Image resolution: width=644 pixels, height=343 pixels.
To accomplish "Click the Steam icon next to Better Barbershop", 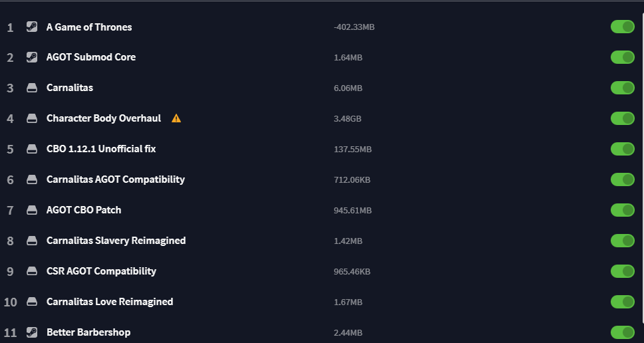I will [31, 332].
